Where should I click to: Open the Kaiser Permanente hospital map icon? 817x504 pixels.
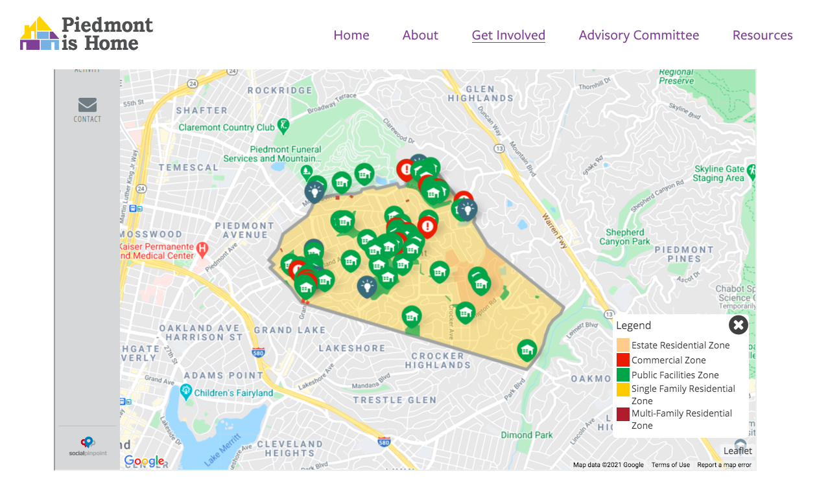click(202, 247)
